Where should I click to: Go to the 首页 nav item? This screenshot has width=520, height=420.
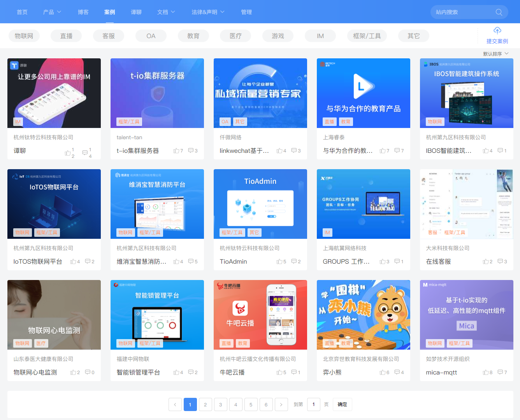tap(22, 12)
